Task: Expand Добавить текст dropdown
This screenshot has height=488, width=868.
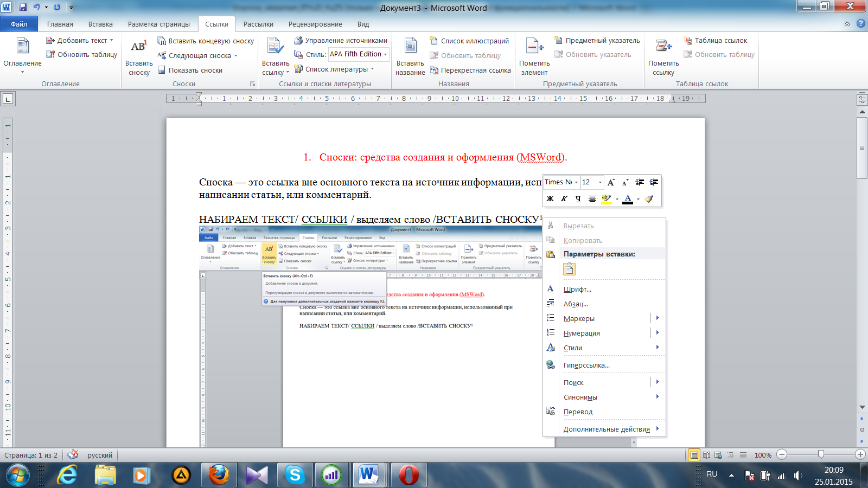Action: [x=112, y=40]
